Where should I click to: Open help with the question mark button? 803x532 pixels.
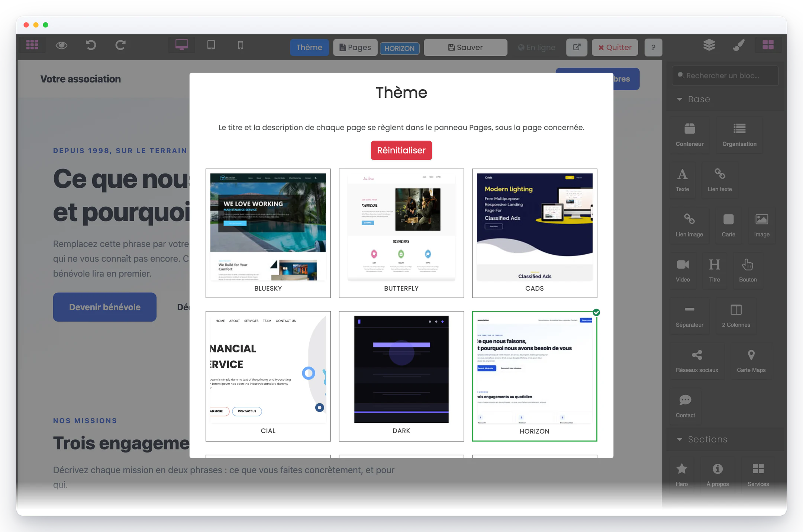[x=653, y=47]
